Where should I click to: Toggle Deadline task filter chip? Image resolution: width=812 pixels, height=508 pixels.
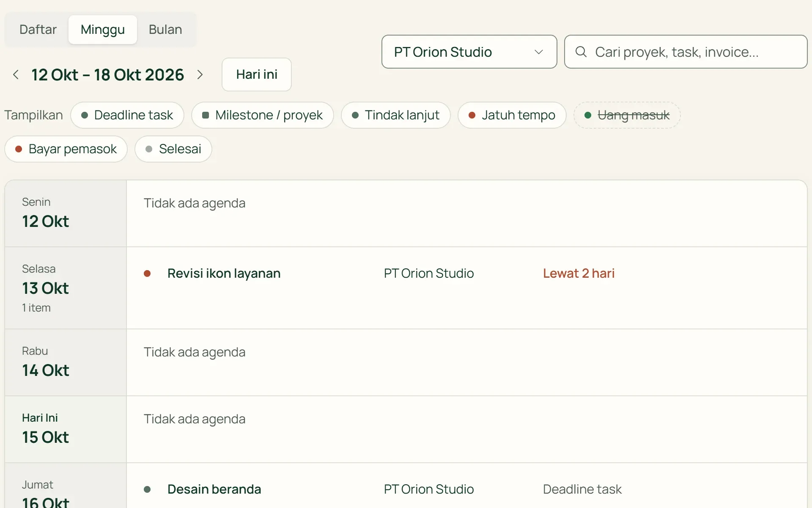point(127,115)
